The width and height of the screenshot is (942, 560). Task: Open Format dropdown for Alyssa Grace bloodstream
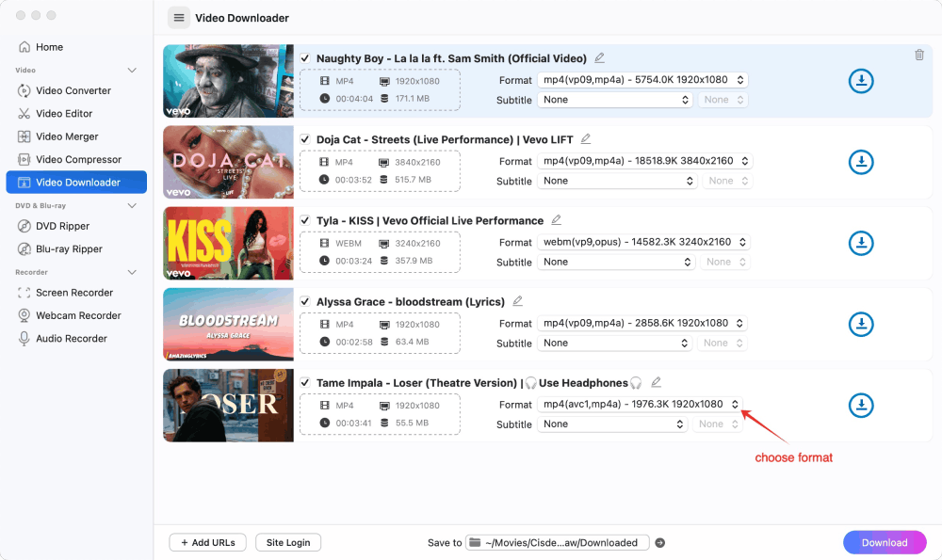[642, 323]
